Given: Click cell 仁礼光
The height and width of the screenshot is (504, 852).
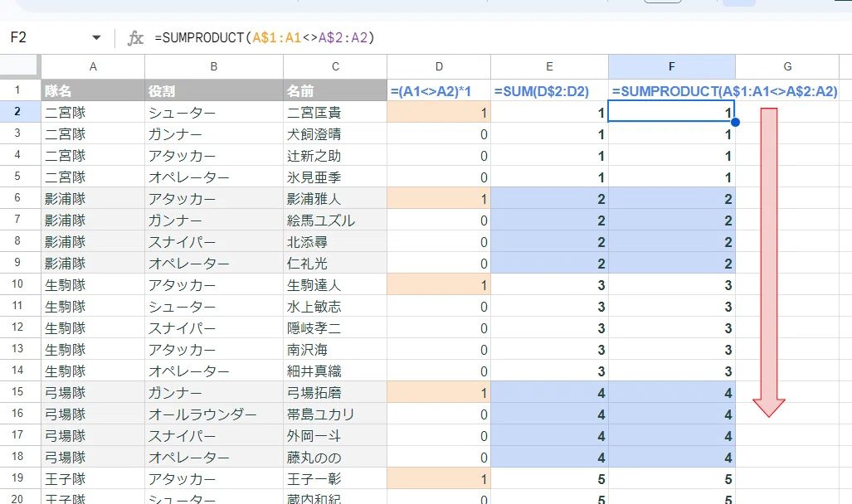Looking at the screenshot, I should 335,264.
